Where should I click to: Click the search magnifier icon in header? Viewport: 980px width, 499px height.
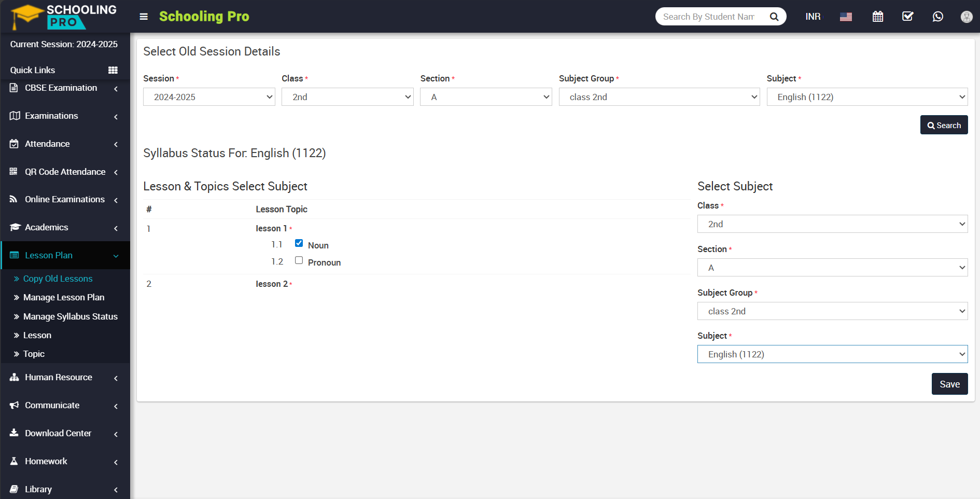coord(774,17)
